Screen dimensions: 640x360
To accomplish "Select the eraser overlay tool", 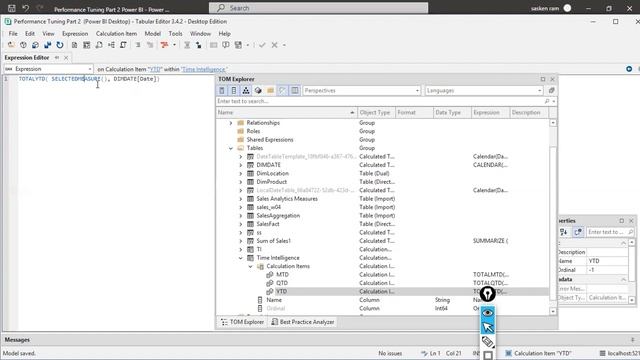I will pyautogui.click(x=488, y=342).
